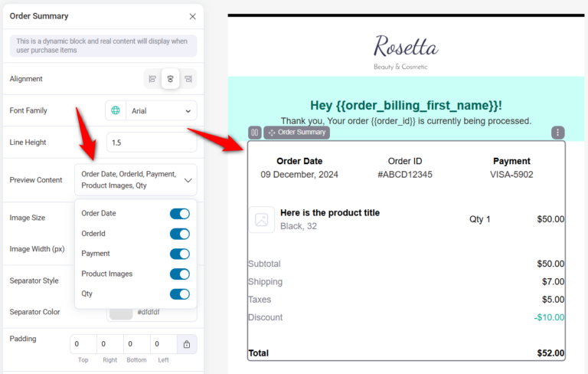Viewport: 588px width, 374px height.
Task: Open the Arial font family dropdown
Action: 160,110
